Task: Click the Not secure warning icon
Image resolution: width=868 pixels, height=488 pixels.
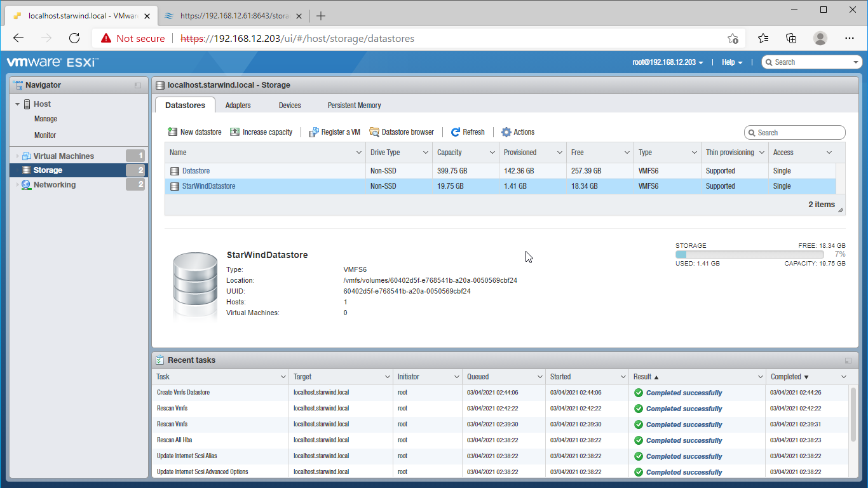Action: click(106, 38)
